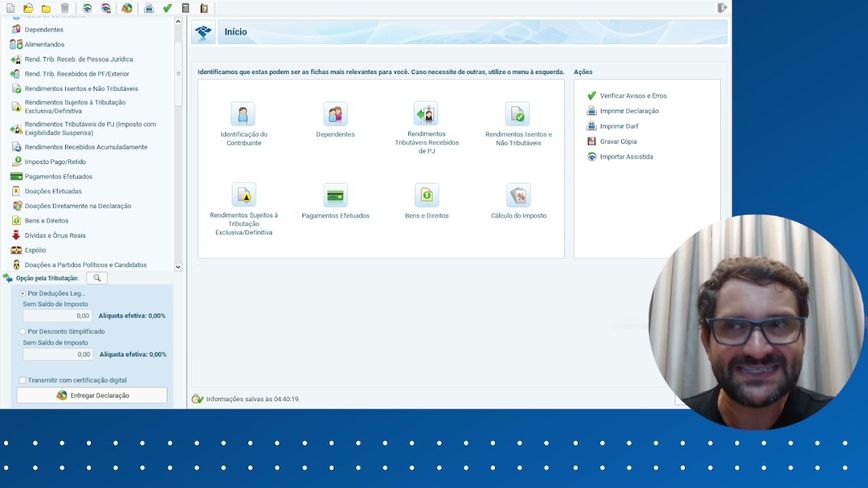This screenshot has height=488, width=868.
Task: Click the value field under Por Deduções Legais
Action: click(58, 316)
